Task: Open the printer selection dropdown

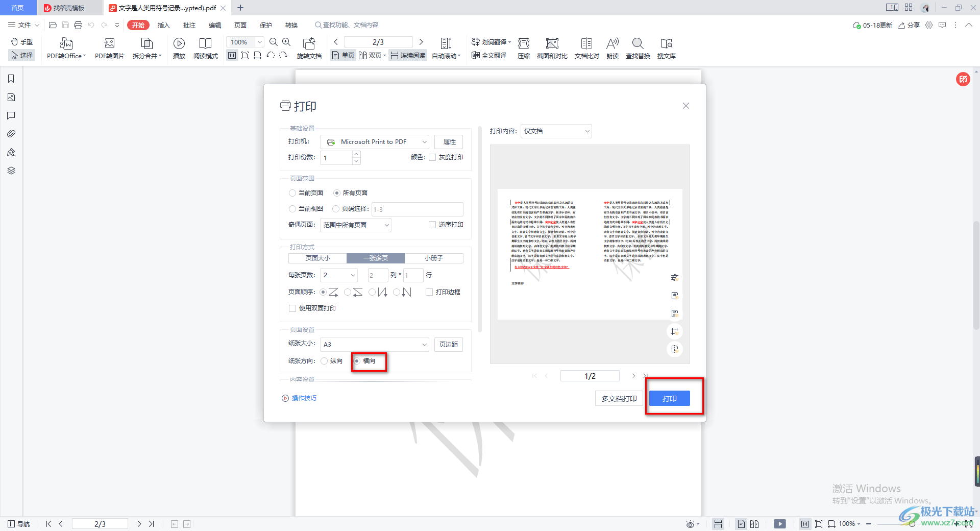Action: click(374, 142)
